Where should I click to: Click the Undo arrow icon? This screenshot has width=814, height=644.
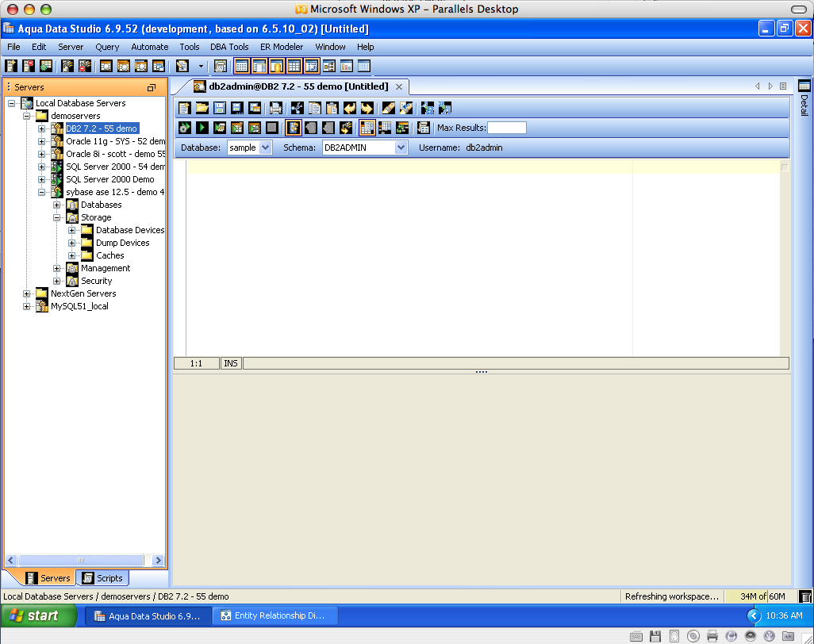point(349,108)
